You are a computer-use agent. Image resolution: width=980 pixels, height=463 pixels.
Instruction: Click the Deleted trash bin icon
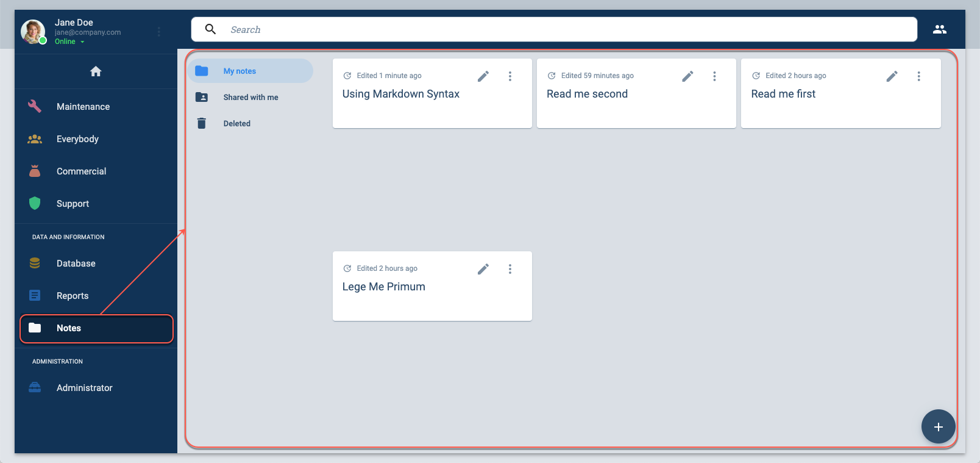pyautogui.click(x=202, y=123)
